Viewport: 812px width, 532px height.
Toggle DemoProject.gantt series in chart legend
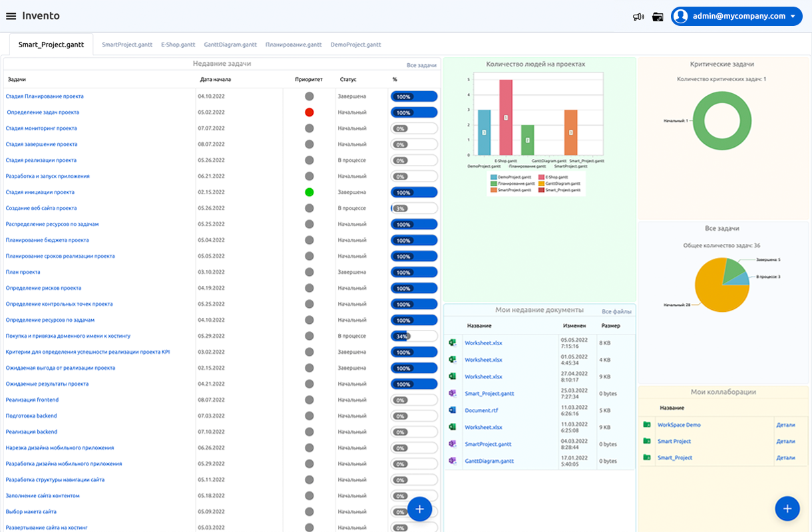click(x=510, y=178)
